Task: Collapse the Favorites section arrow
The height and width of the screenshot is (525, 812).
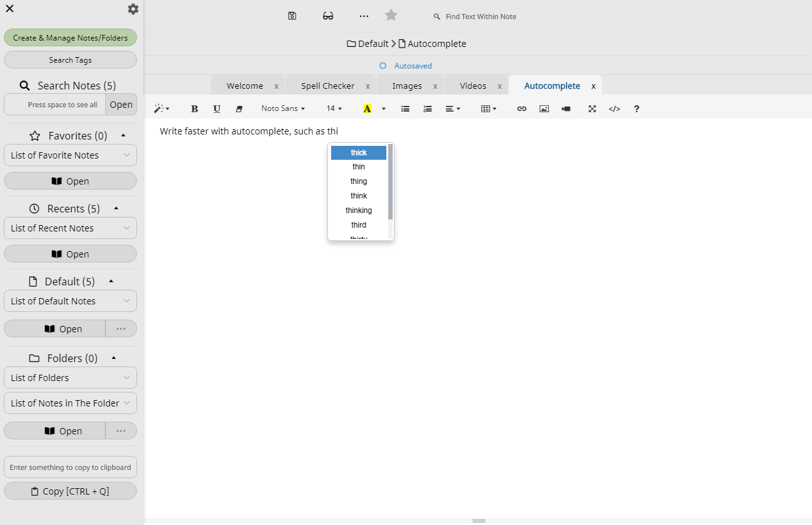Action: pyautogui.click(x=123, y=135)
